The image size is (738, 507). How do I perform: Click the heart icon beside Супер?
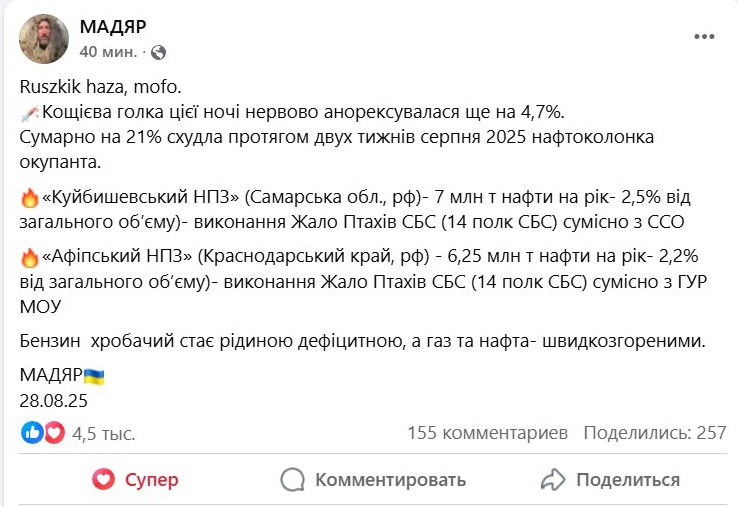point(103,479)
